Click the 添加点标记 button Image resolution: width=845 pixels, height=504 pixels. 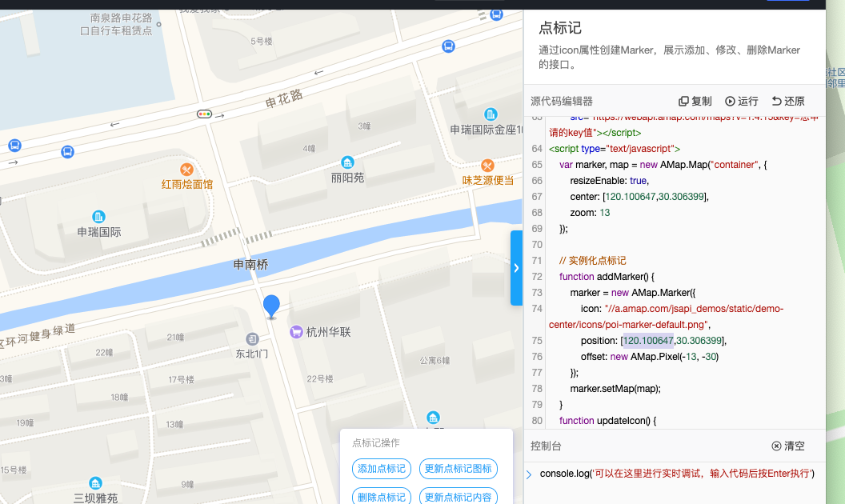(x=382, y=469)
